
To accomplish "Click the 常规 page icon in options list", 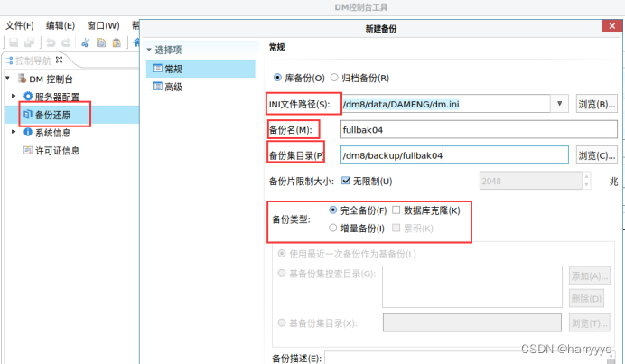I will (157, 68).
